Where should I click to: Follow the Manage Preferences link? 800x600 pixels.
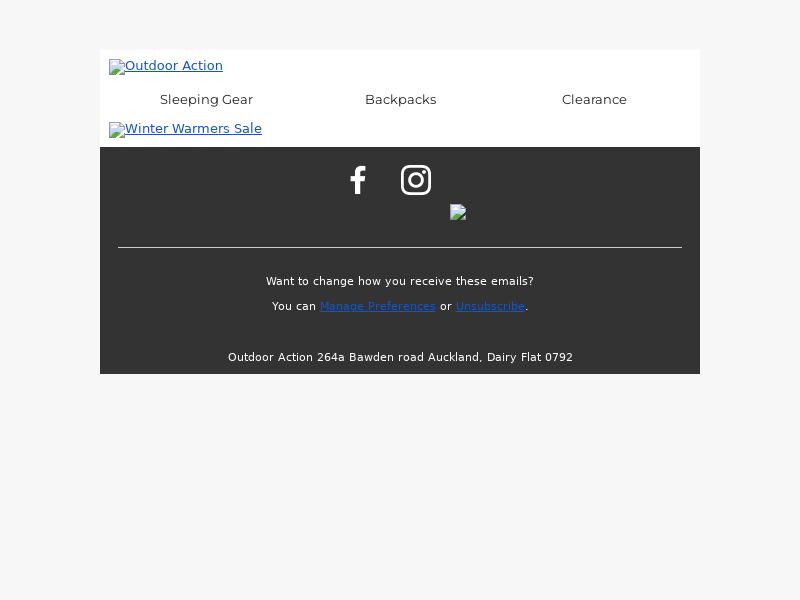[378, 306]
